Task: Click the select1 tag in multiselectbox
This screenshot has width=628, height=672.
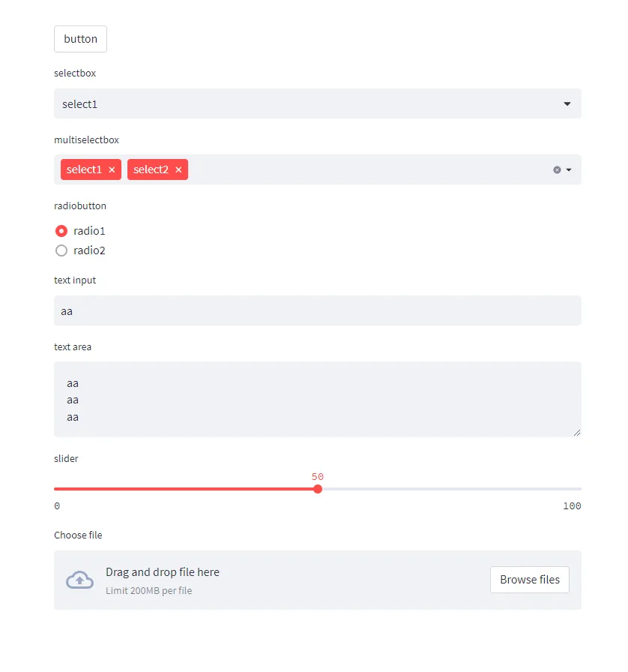Action: tap(84, 169)
